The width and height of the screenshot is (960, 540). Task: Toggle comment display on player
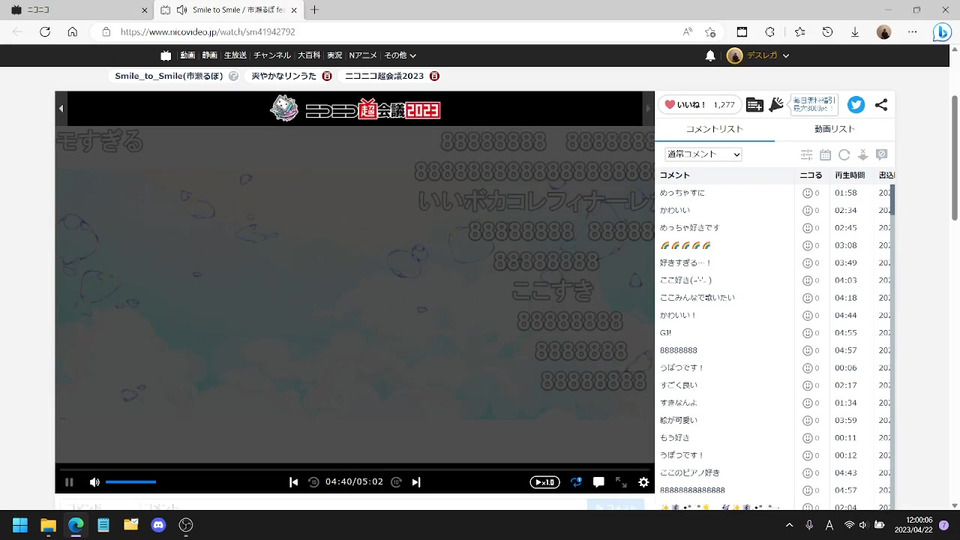pos(599,482)
